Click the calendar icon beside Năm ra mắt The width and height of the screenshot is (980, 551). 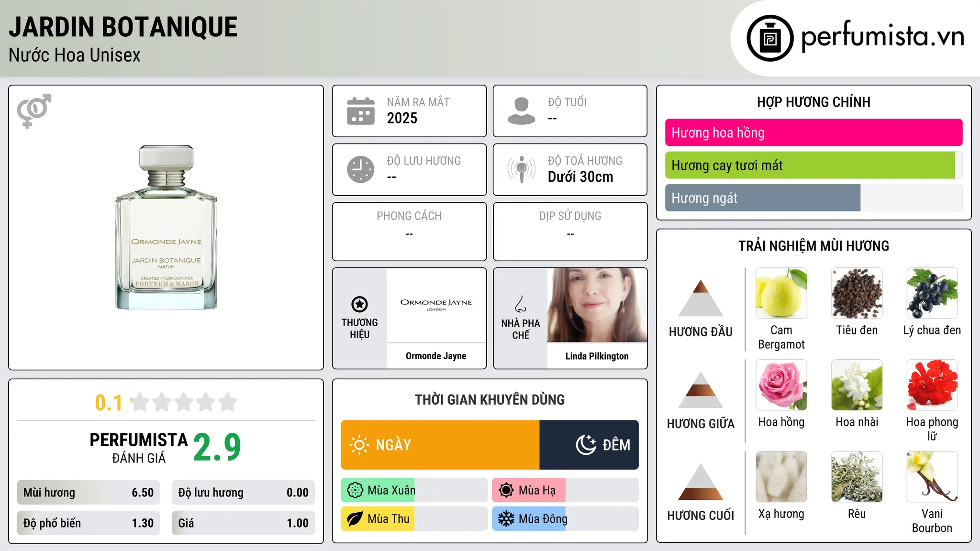click(x=361, y=111)
